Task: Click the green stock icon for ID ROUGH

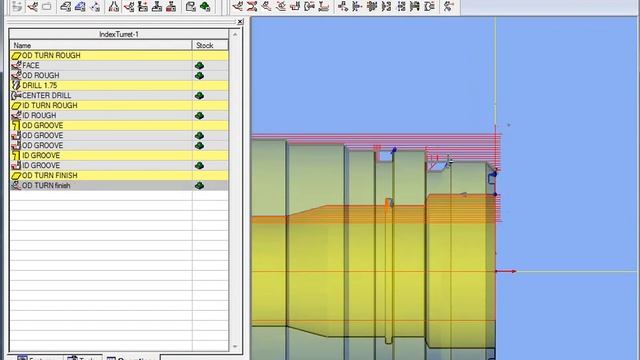Action: 199,116
